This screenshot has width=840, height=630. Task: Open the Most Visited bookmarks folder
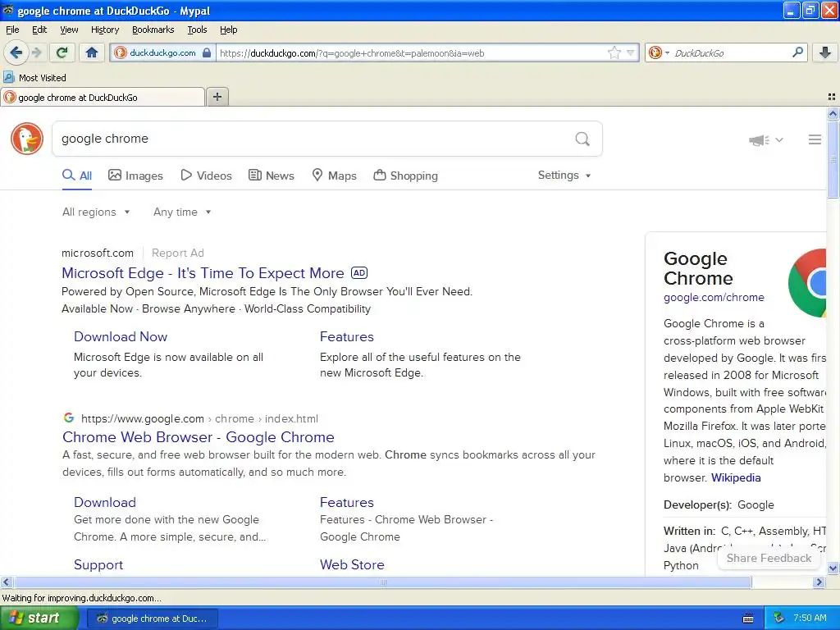click(35, 78)
